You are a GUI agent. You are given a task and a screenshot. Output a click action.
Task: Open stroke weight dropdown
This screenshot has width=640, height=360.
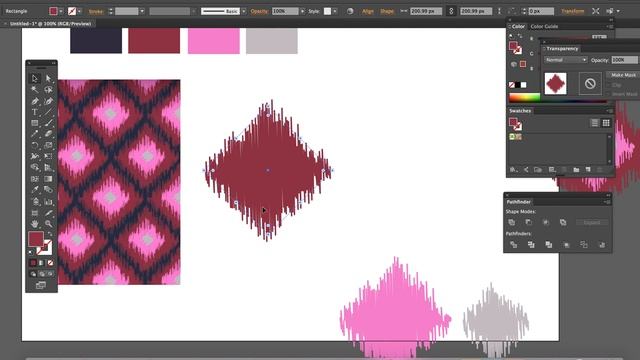coord(142,11)
